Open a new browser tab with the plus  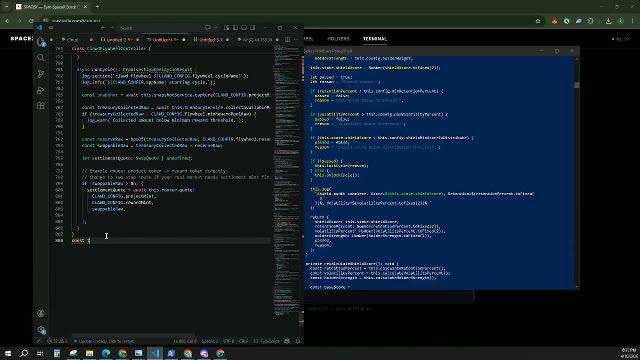tap(97, 7)
